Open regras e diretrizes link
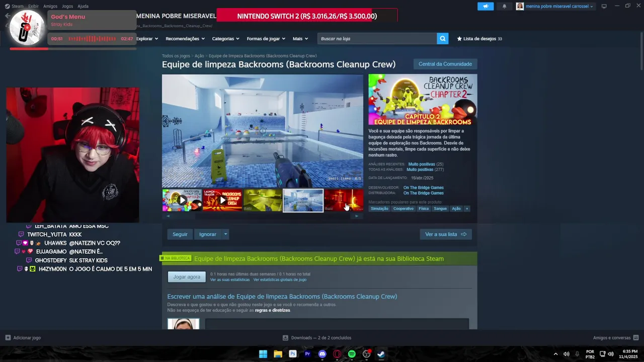 point(273,310)
